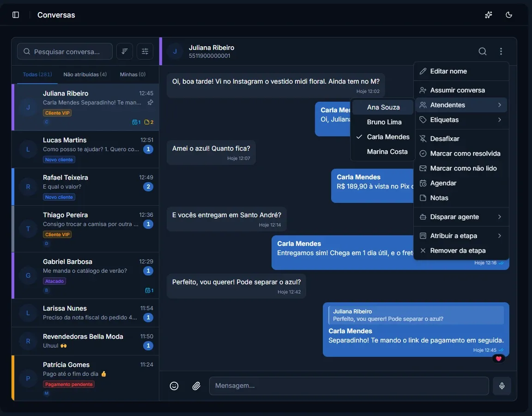Open Notas from the context menu
This screenshot has width=532, height=416.
(461, 198)
